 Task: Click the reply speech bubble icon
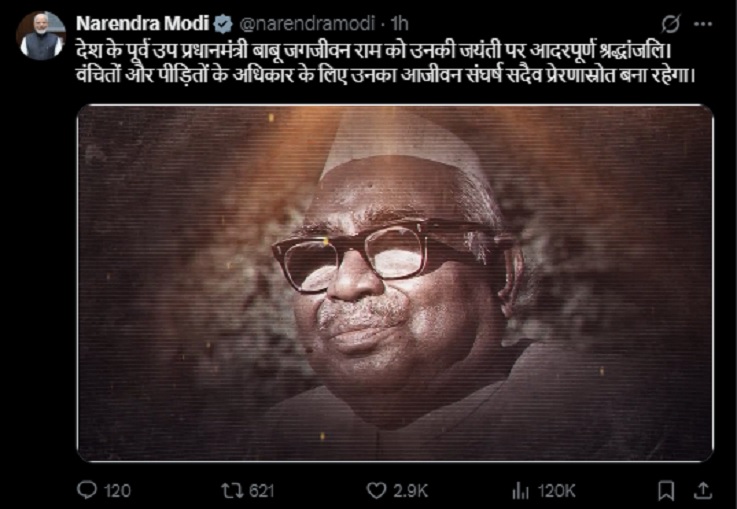(x=86, y=490)
